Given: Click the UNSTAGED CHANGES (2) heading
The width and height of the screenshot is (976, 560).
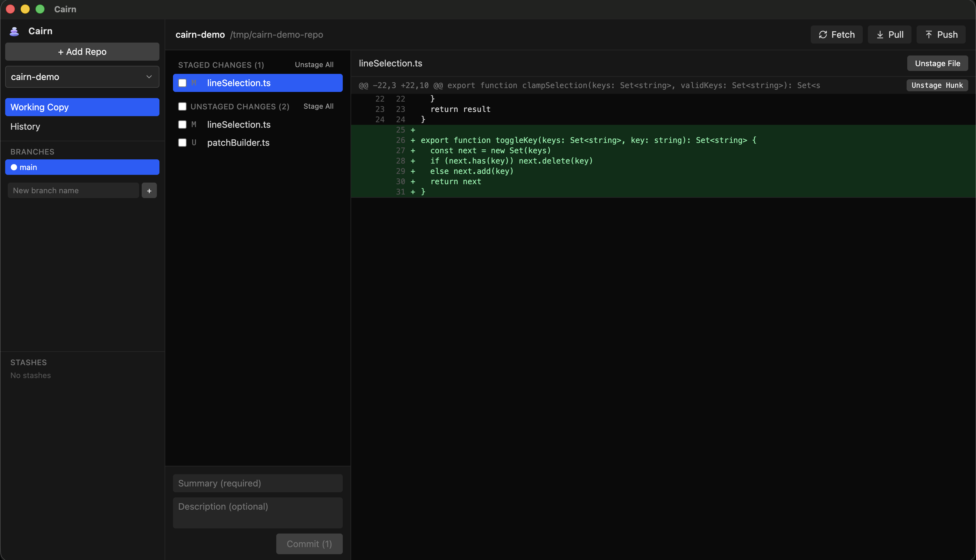Looking at the screenshot, I should tap(240, 106).
